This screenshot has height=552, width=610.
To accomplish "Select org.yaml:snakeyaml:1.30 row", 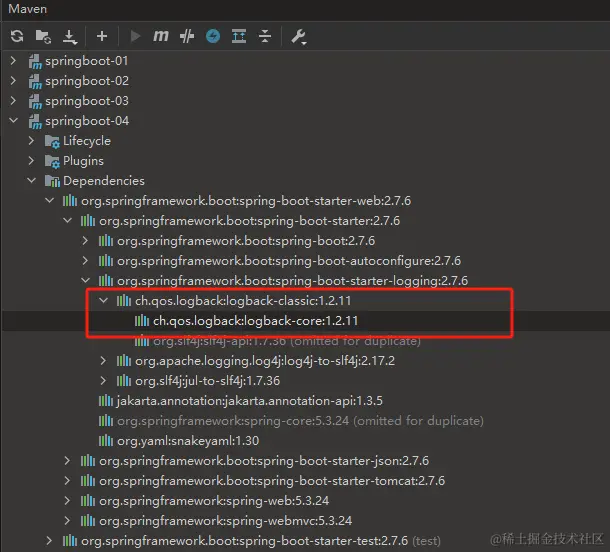I will 305,440.
